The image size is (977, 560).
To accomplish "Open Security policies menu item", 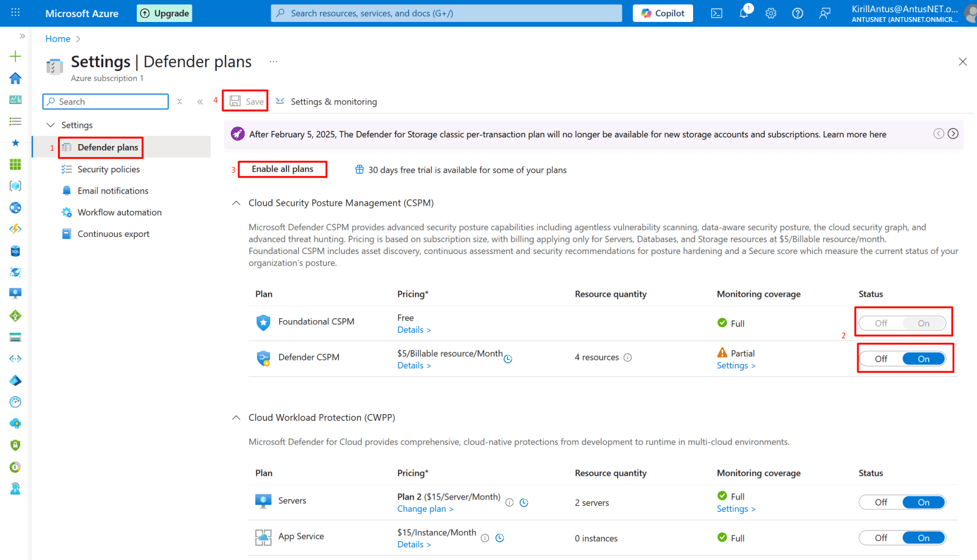I will click(x=108, y=169).
